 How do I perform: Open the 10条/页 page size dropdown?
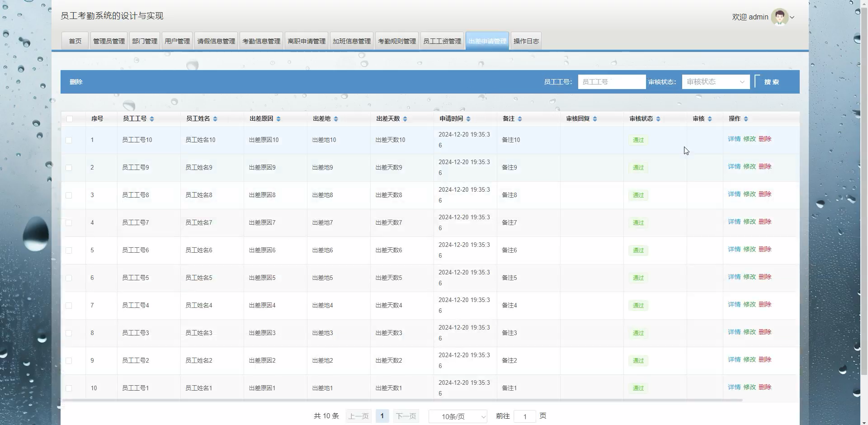[458, 416]
